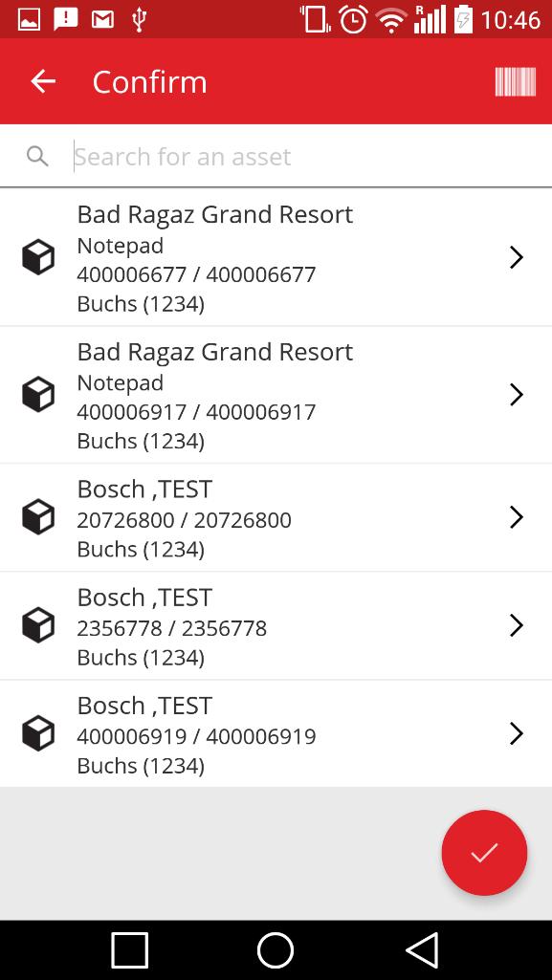Open chevron for Bosch 400006919

pos(516,733)
